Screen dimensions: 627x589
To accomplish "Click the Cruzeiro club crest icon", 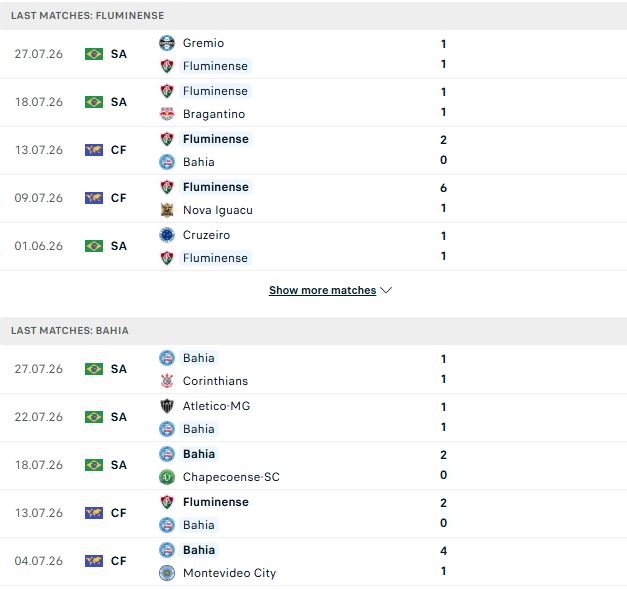I will click(167, 235).
